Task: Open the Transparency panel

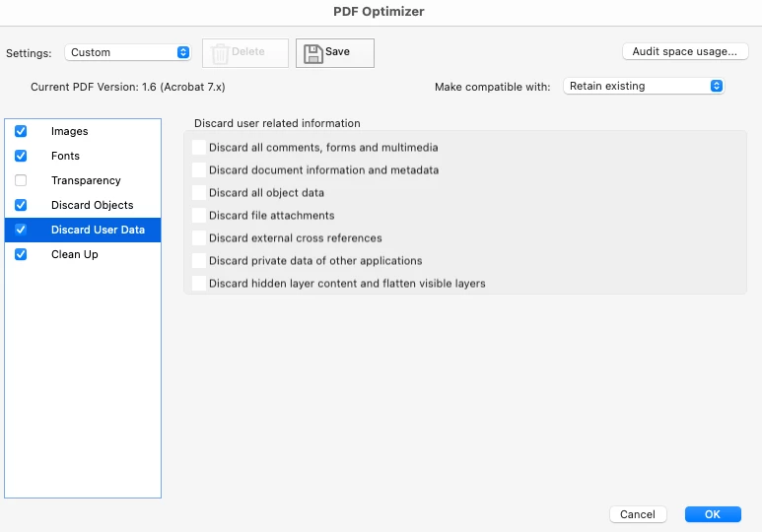Action: click(x=86, y=180)
